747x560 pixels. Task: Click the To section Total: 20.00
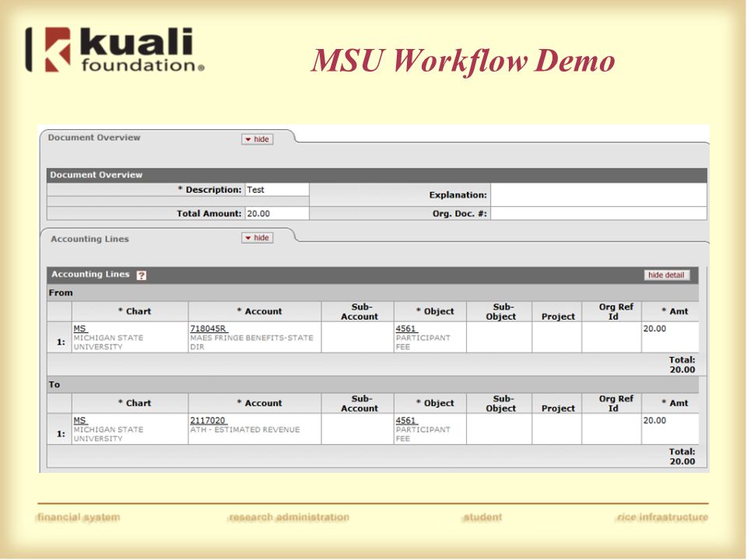click(x=682, y=457)
